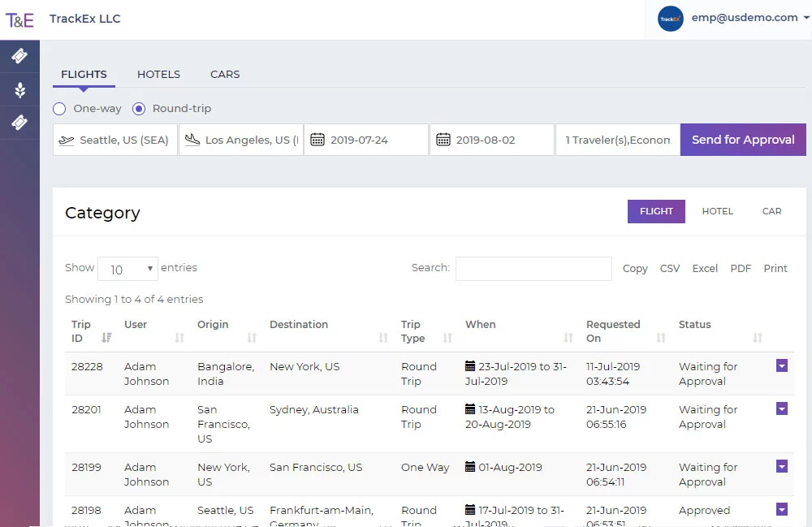Switch to the HOTELS tab
The height and width of the screenshot is (527, 812).
(158, 74)
